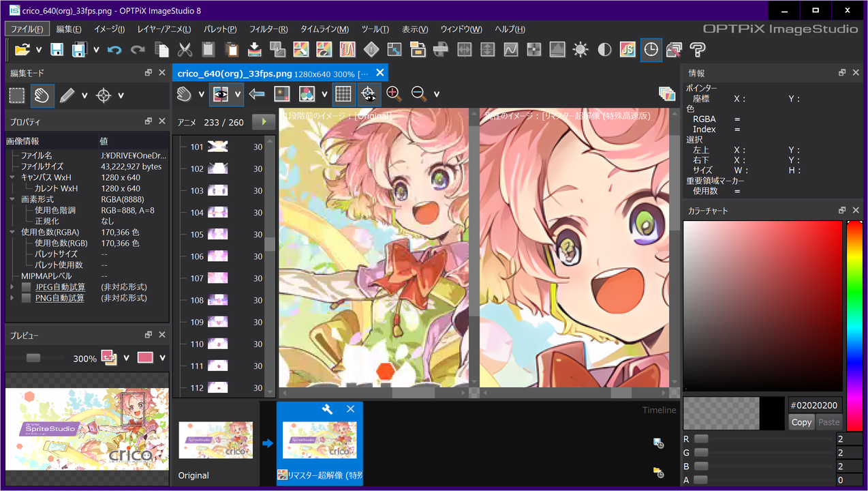Toggle the timeline clock button in toolbar
The height and width of the screenshot is (491, 868).
click(651, 49)
